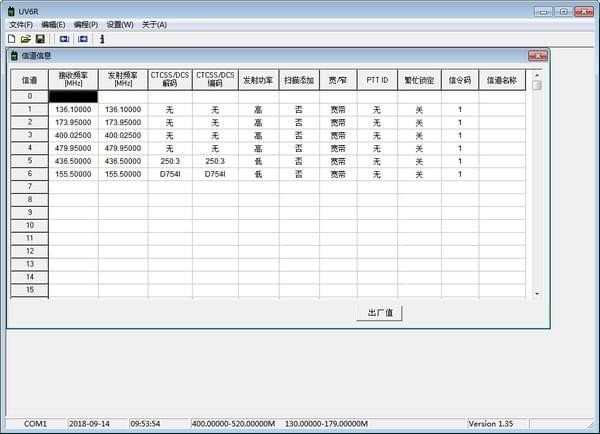Click the 130.00000-179.00000M status text
Image resolution: width=600 pixels, height=434 pixels.
326,424
